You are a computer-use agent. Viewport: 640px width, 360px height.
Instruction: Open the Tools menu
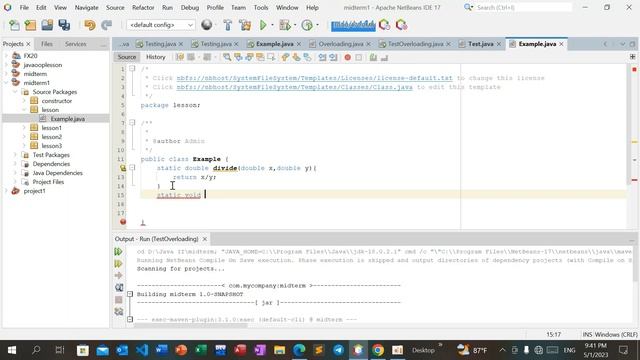(x=260, y=7)
